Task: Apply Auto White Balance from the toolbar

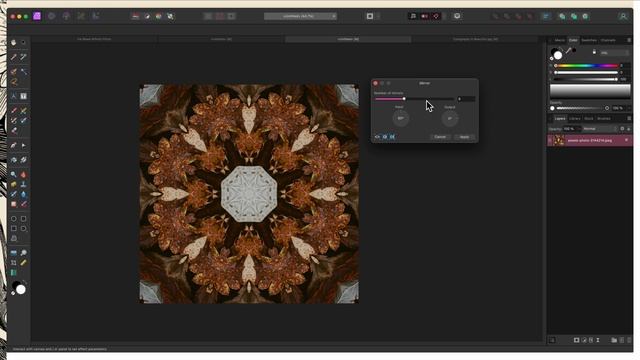Action: tap(170, 16)
